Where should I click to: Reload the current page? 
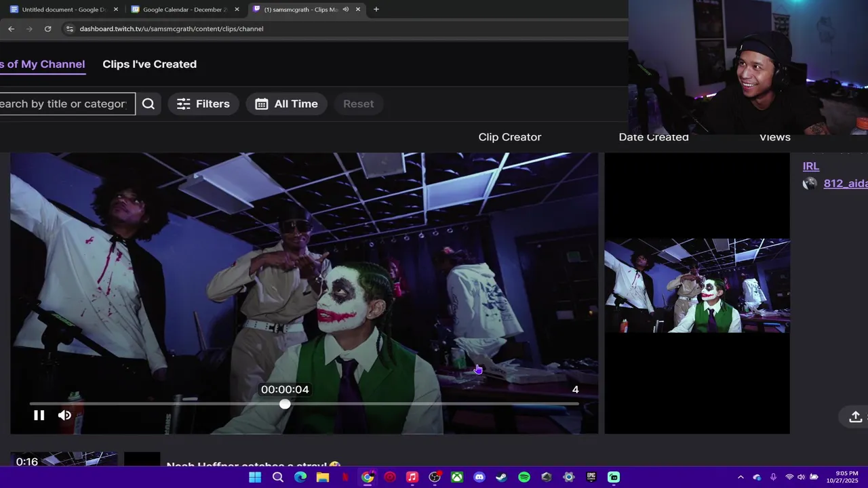tap(47, 28)
